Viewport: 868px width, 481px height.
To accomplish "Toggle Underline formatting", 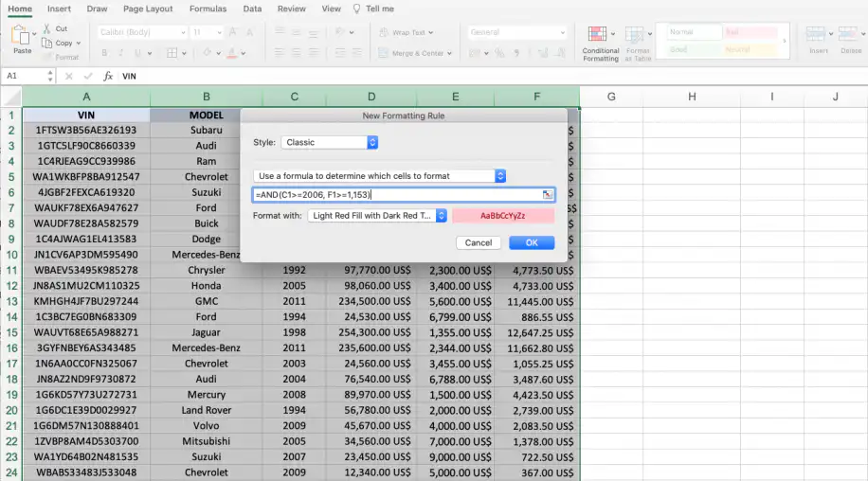I will (x=137, y=53).
